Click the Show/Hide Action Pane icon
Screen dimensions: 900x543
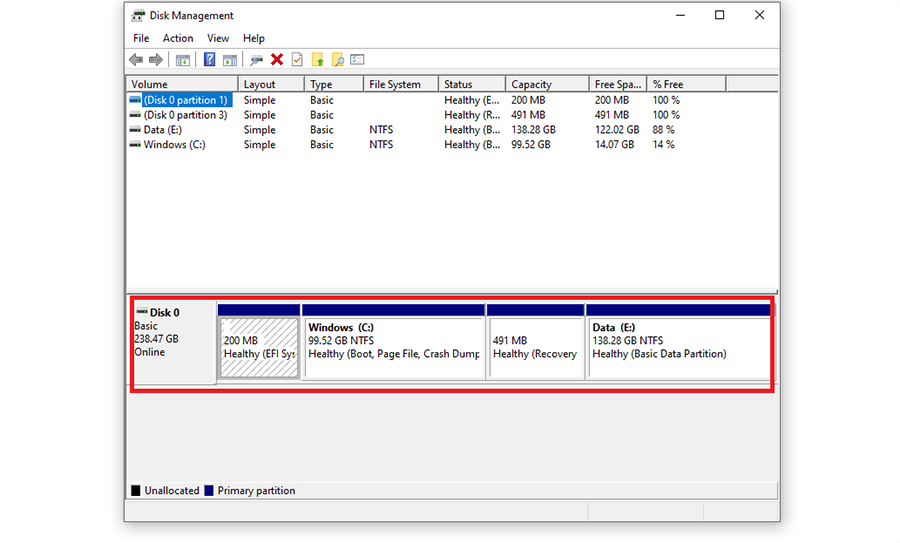coord(230,60)
